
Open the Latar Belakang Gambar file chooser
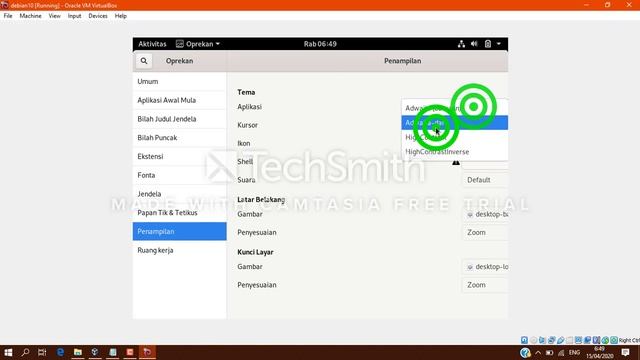pyautogui.click(x=485, y=214)
